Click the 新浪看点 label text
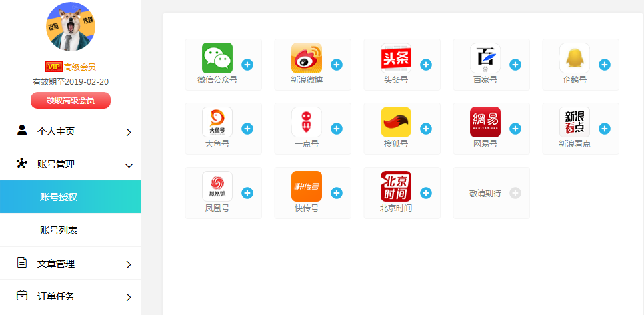The image size is (644, 315). coord(575,144)
